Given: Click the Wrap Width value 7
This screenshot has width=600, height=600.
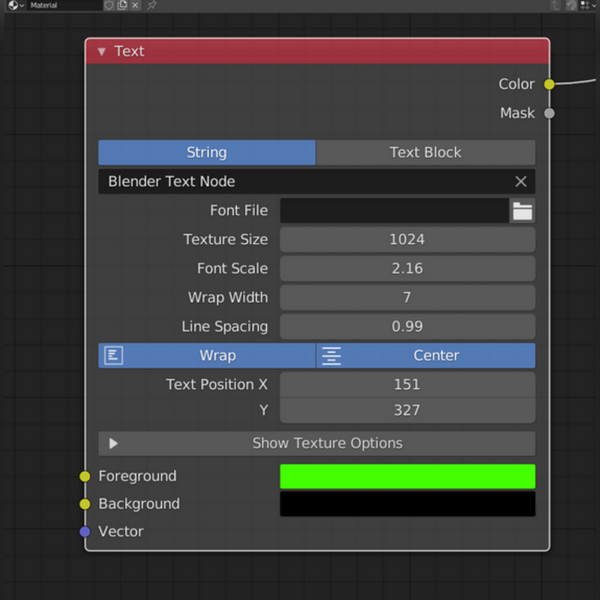Looking at the screenshot, I should [408, 297].
